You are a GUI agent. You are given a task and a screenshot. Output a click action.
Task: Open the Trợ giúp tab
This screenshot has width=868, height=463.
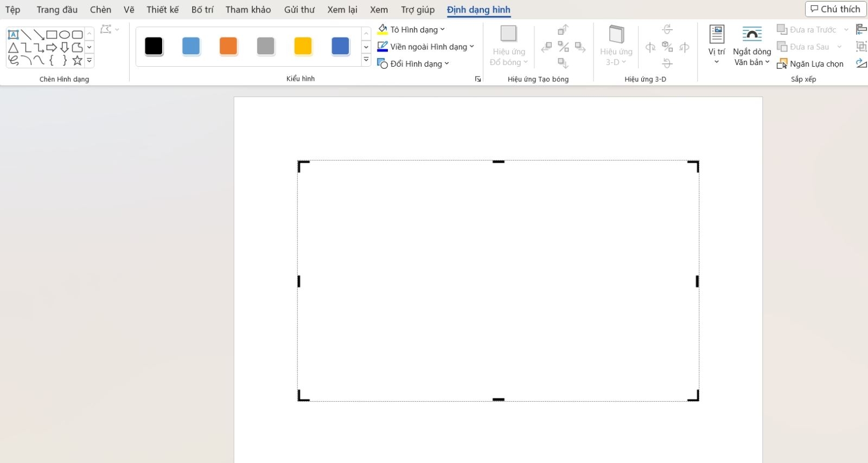click(418, 10)
